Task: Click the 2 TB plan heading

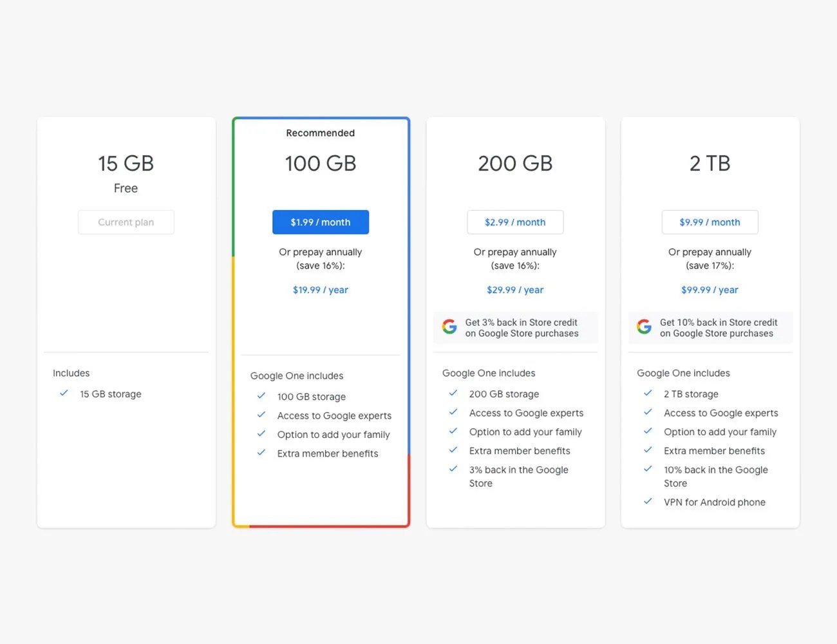Action: click(710, 164)
